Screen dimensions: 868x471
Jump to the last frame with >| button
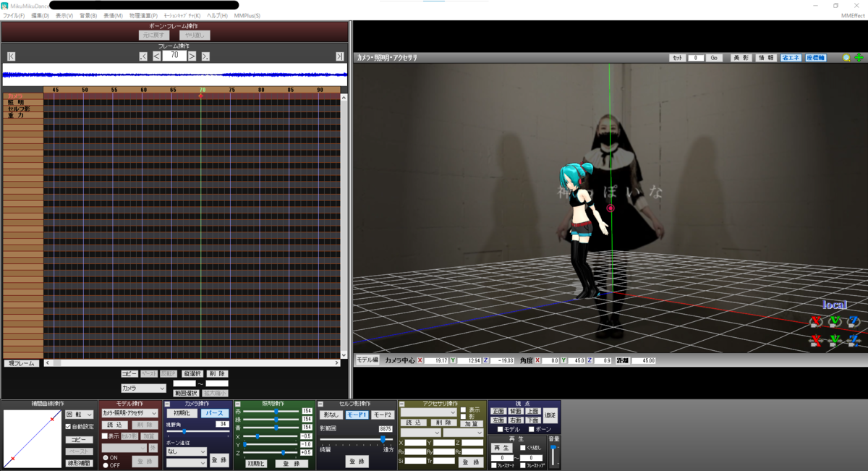click(x=339, y=56)
